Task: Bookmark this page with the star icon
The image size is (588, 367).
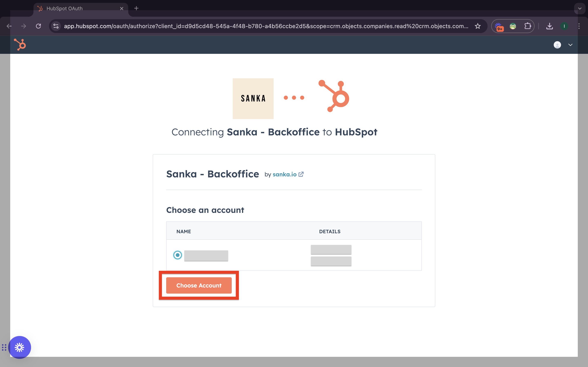Action: [478, 26]
